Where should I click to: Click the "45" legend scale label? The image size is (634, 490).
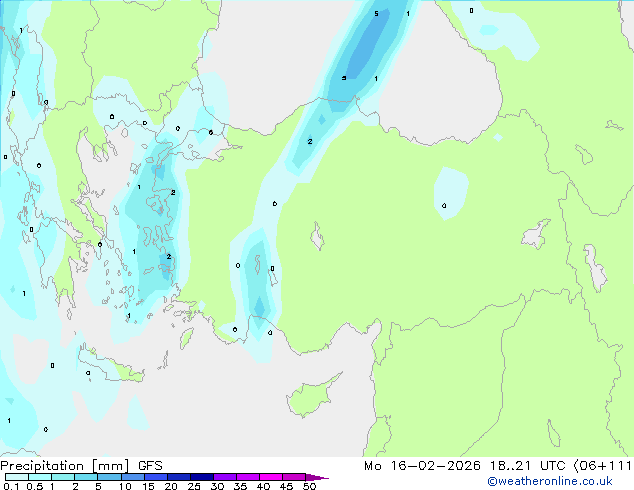pos(286,486)
